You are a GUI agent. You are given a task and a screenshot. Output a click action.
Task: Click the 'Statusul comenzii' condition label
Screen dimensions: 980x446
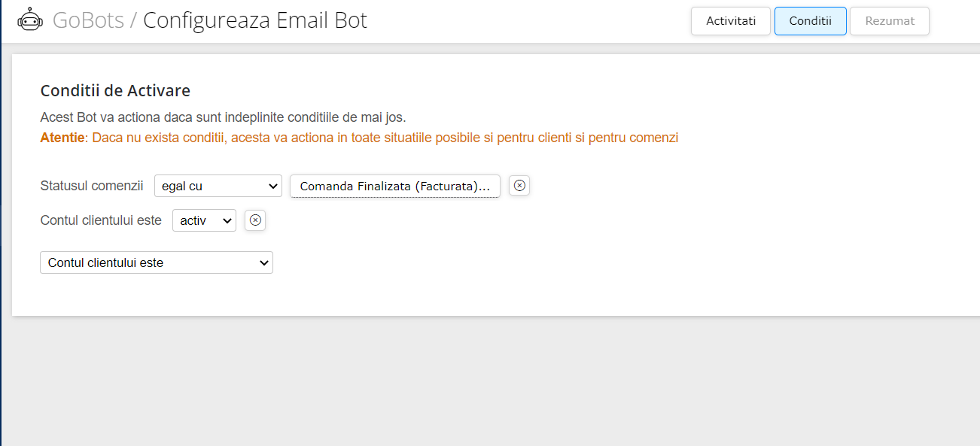click(x=92, y=186)
